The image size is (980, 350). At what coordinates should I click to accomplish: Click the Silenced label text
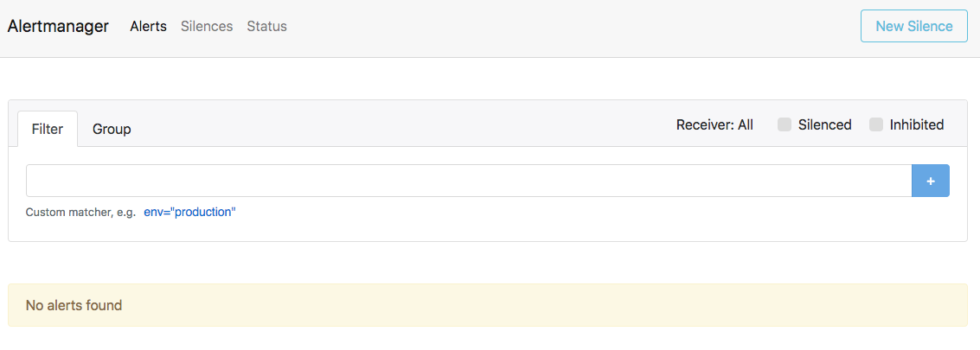[824, 125]
